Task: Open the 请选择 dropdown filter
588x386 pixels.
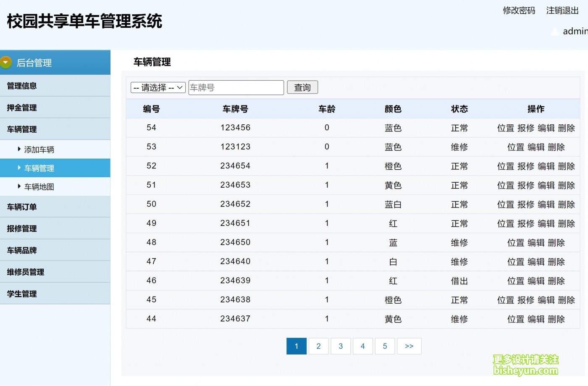Action: (x=158, y=87)
